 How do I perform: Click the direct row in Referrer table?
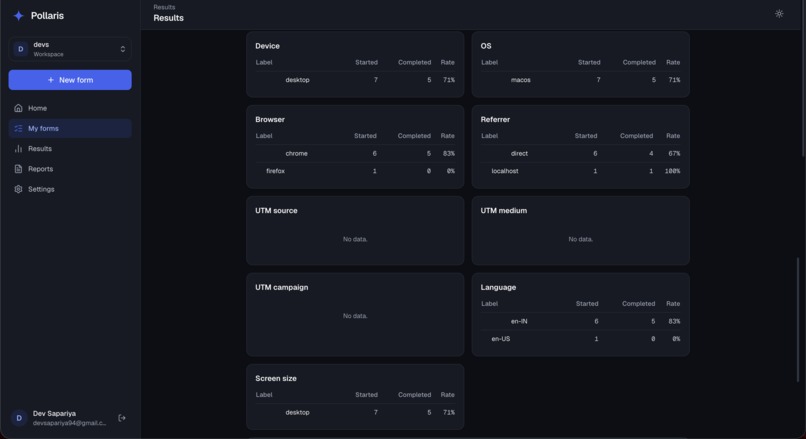point(581,154)
